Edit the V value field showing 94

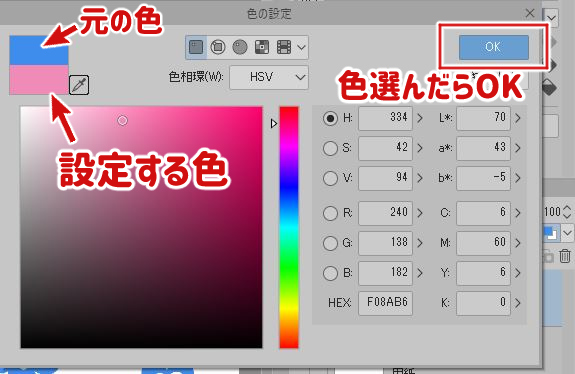[x=385, y=178]
